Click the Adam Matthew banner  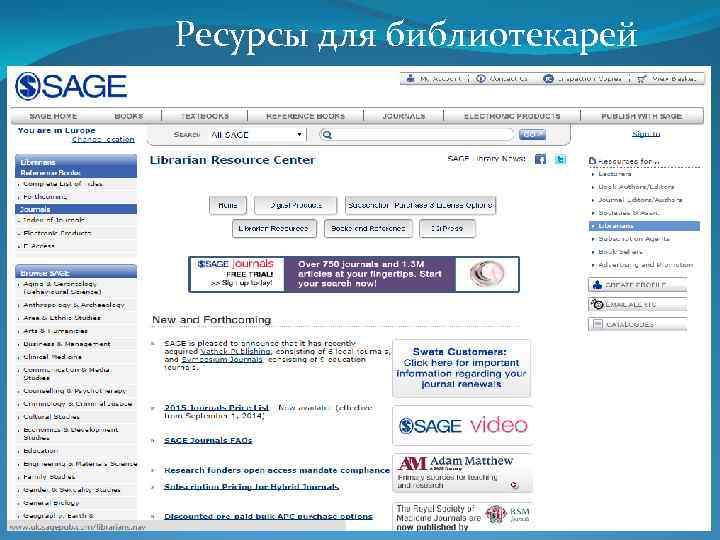pos(462,473)
